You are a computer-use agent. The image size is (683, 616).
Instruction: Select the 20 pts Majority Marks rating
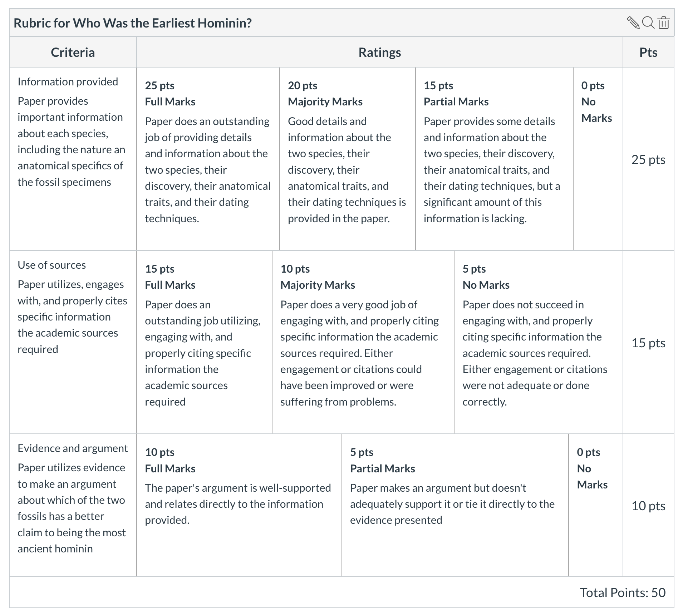pyautogui.click(x=347, y=159)
